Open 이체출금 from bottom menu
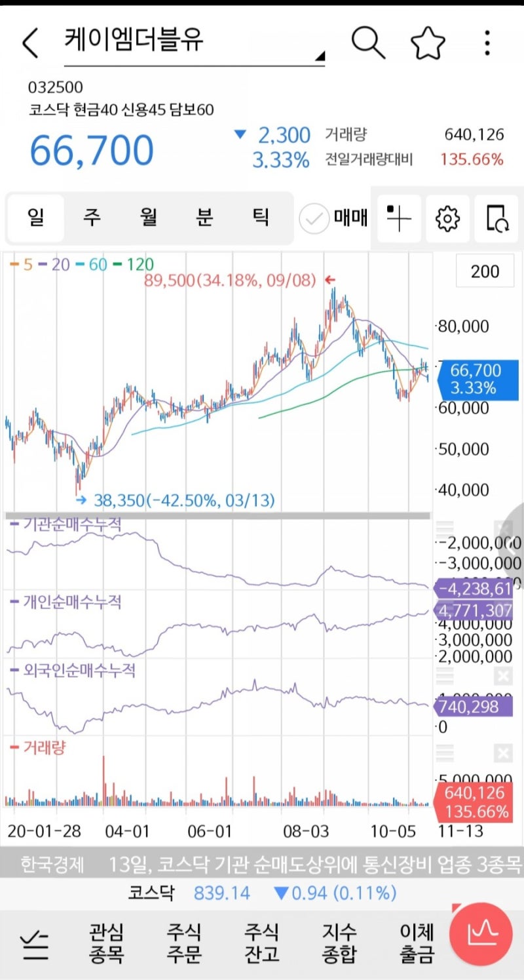524x980 pixels. click(x=417, y=943)
